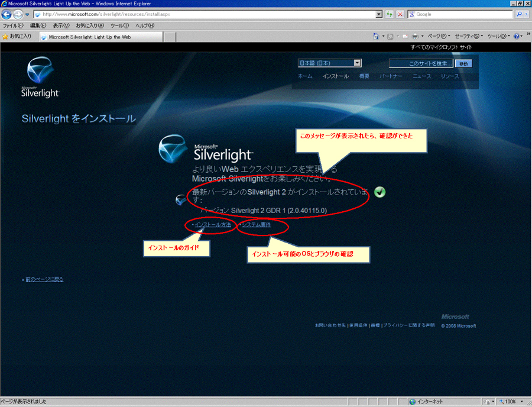Viewport: 532px width, 407px height.
Task: Select インストール in site navigation
Action: pyautogui.click(x=336, y=76)
